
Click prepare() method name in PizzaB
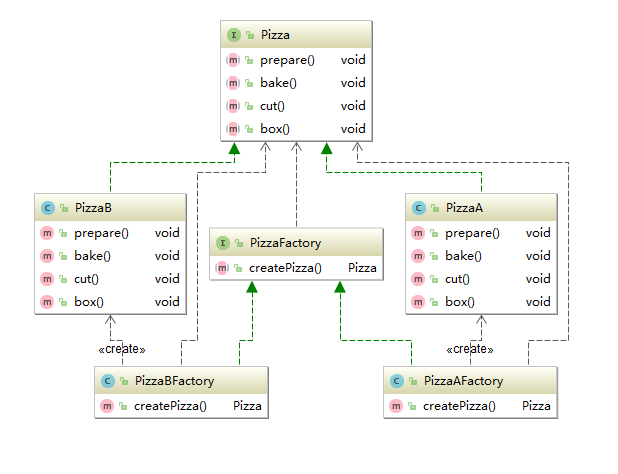(101, 233)
